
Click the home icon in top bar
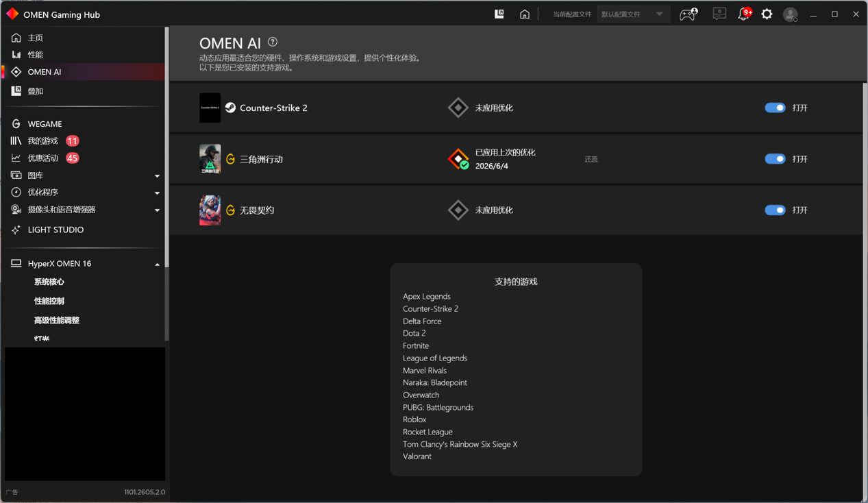525,14
